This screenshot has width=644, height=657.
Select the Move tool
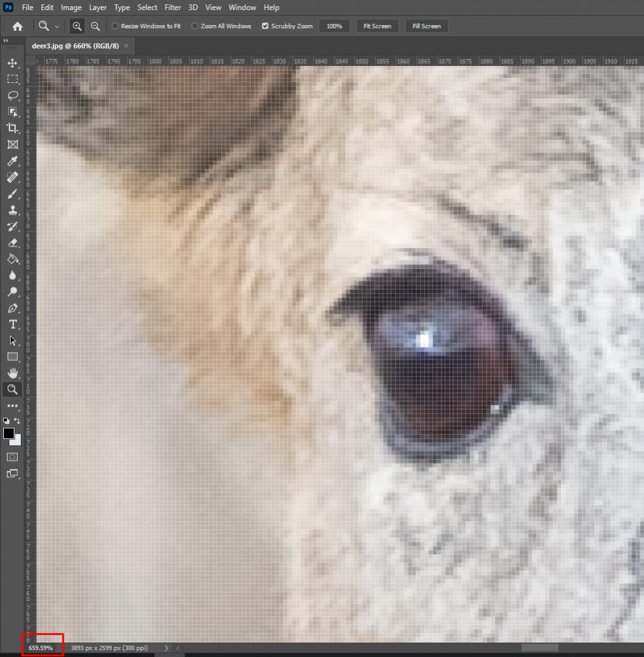[12, 63]
